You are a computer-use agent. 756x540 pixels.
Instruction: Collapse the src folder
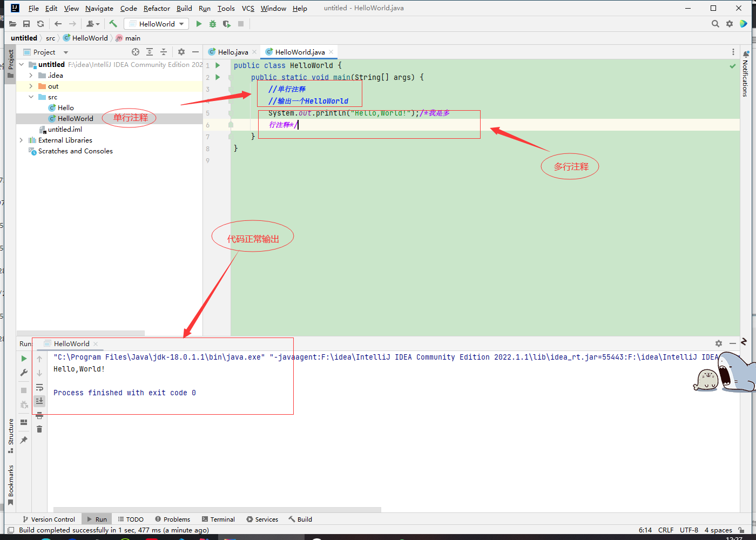(x=31, y=97)
